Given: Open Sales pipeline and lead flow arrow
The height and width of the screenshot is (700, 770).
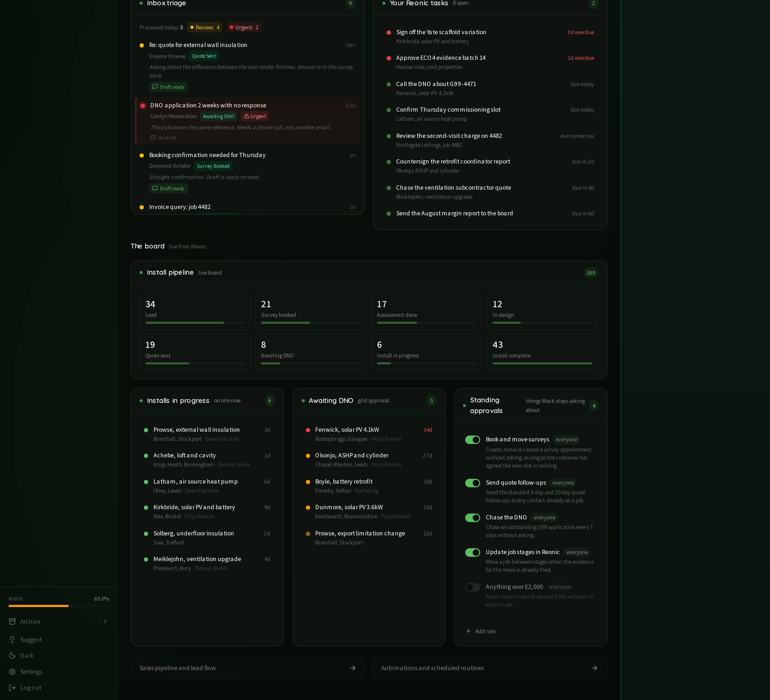Looking at the screenshot, I should pyautogui.click(x=353, y=668).
